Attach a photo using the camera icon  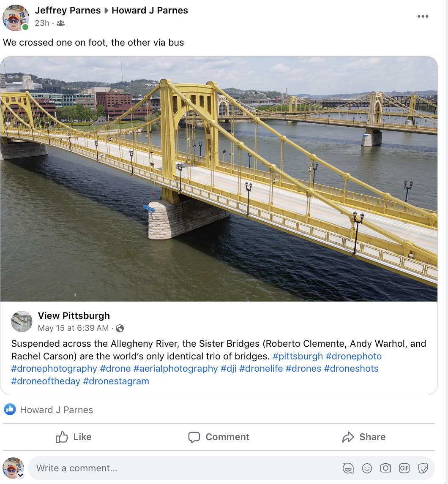pyautogui.click(x=385, y=468)
